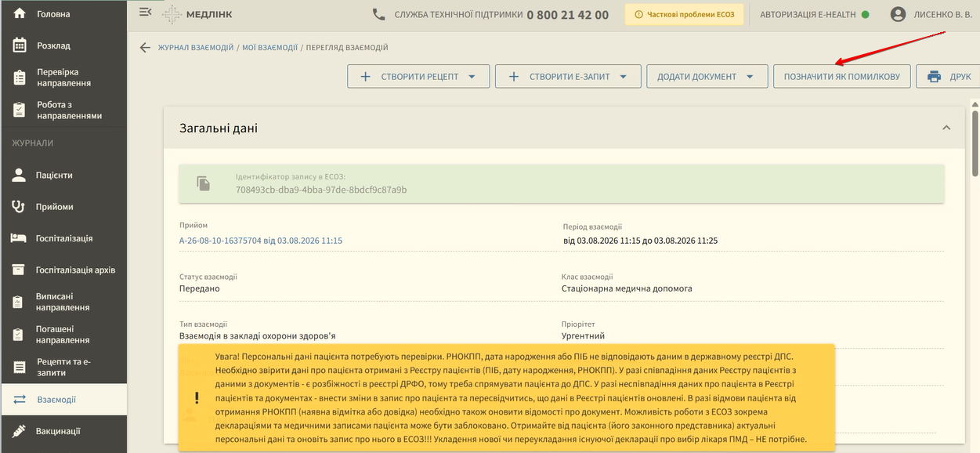Click the support phone number 0 800 21 42 00

point(568,14)
